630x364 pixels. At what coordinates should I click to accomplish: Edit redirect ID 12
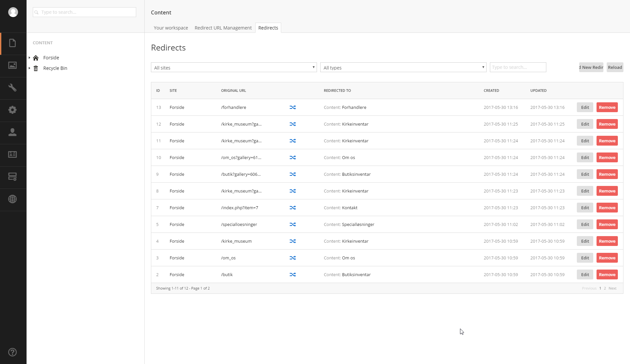point(585,124)
